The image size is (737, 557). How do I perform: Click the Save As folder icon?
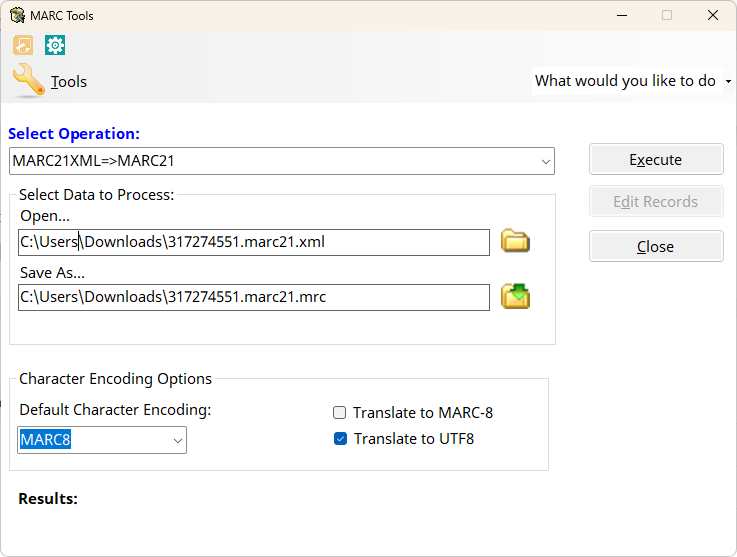(515, 296)
